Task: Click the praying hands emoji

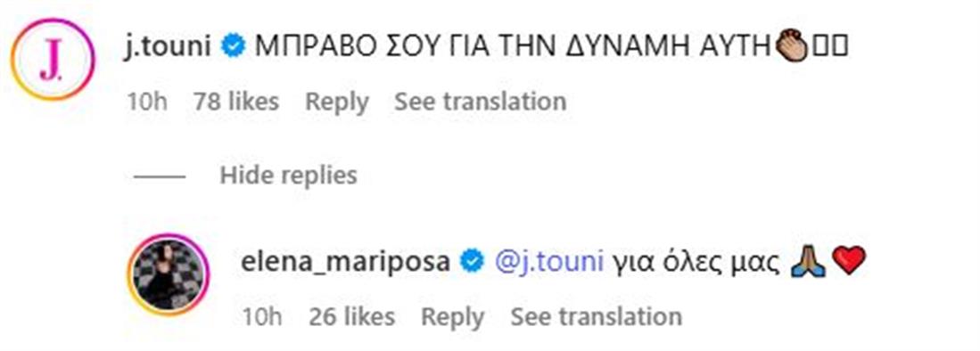Action: (808, 262)
